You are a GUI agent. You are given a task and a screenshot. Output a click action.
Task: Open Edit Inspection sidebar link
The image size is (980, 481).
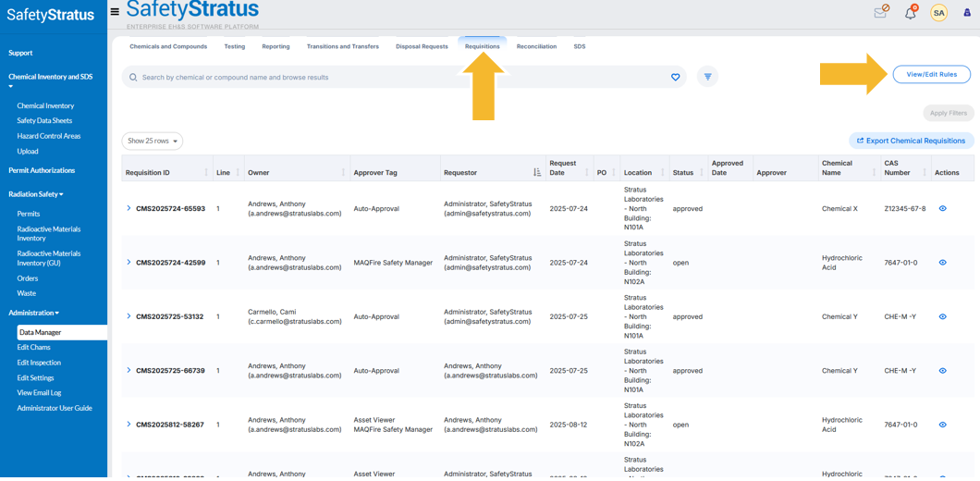39,363
